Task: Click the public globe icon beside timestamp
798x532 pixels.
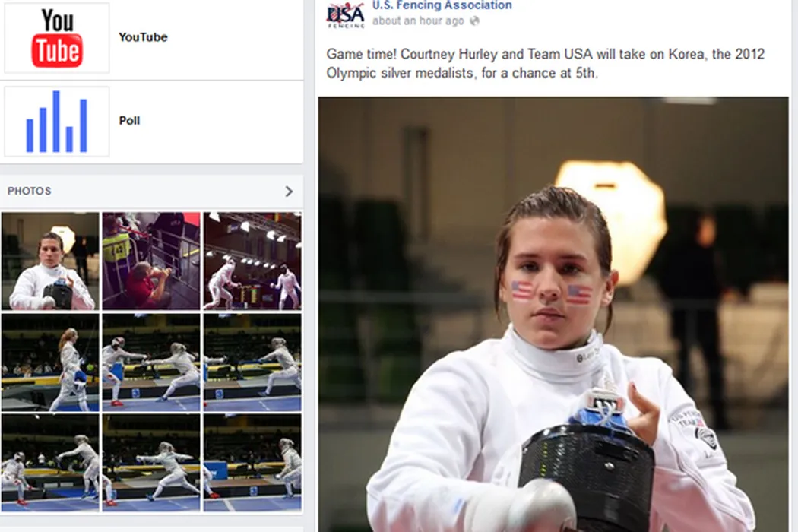Action: (474, 21)
